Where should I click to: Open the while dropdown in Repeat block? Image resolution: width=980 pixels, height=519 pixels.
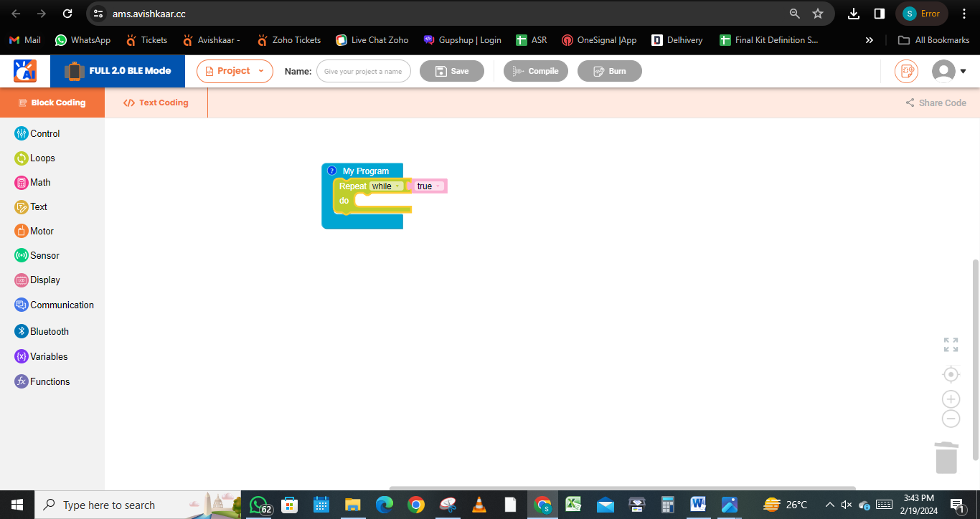[386, 186]
